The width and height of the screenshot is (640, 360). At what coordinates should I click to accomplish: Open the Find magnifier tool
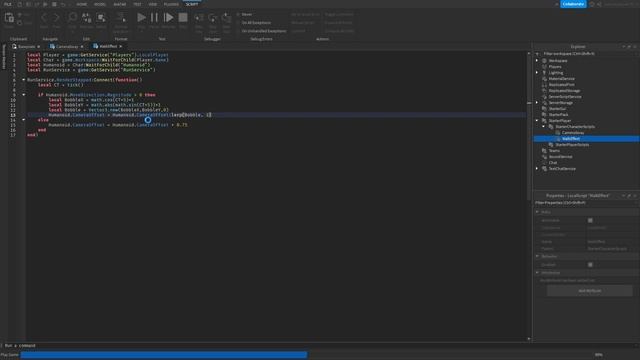72,18
